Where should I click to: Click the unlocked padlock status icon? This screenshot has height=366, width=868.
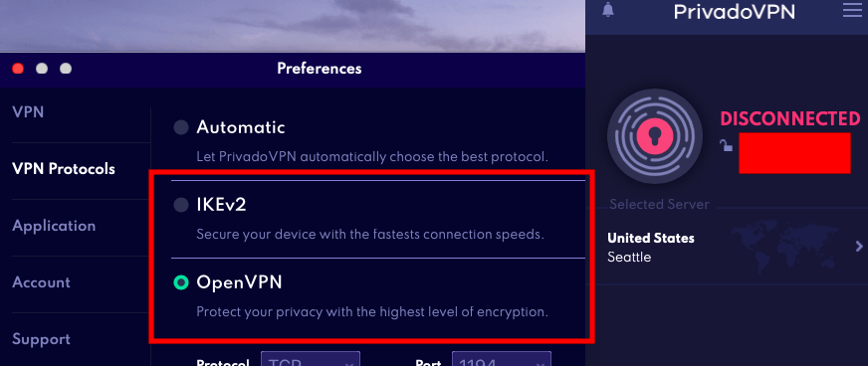tap(726, 145)
